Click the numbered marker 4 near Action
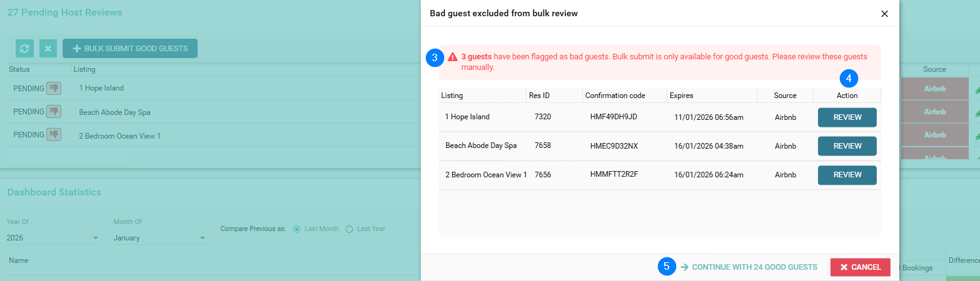The image size is (980, 281). click(x=848, y=79)
